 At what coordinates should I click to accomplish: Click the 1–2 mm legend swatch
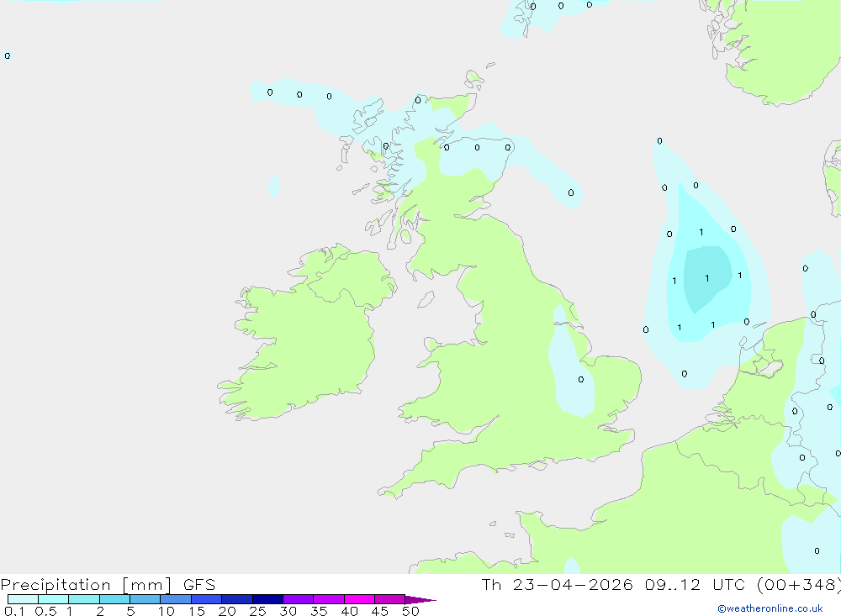tap(84, 599)
